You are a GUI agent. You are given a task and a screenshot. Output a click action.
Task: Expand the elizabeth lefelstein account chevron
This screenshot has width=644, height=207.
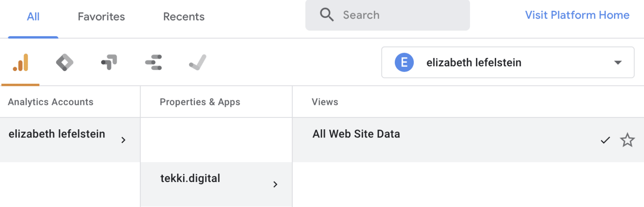tap(123, 140)
